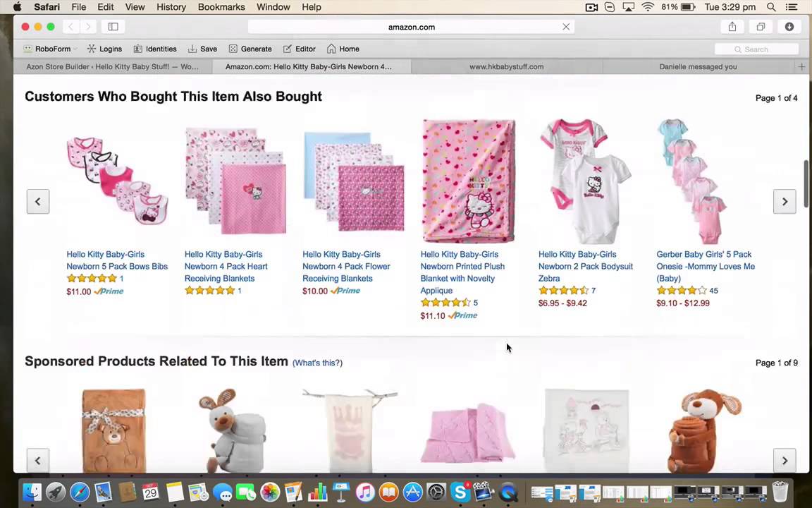Click the RoboForm Logins button
This screenshot has width=812, height=508.
coord(104,49)
